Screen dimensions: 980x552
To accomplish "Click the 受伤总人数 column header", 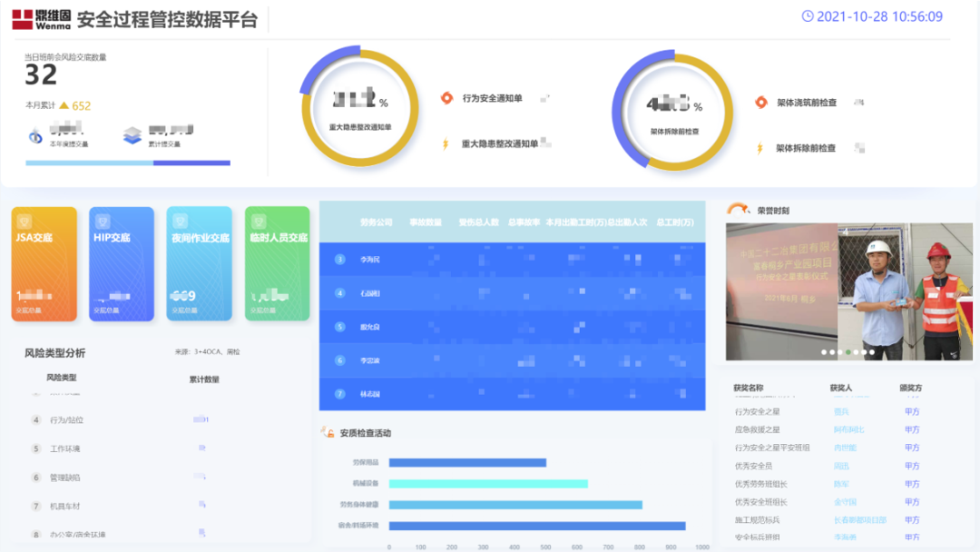I will [x=479, y=222].
